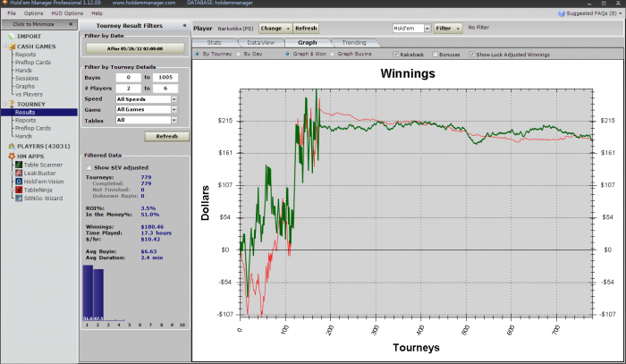Click the Buyin minimum input field
This screenshot has height=364, width=626.
(128, 78)
